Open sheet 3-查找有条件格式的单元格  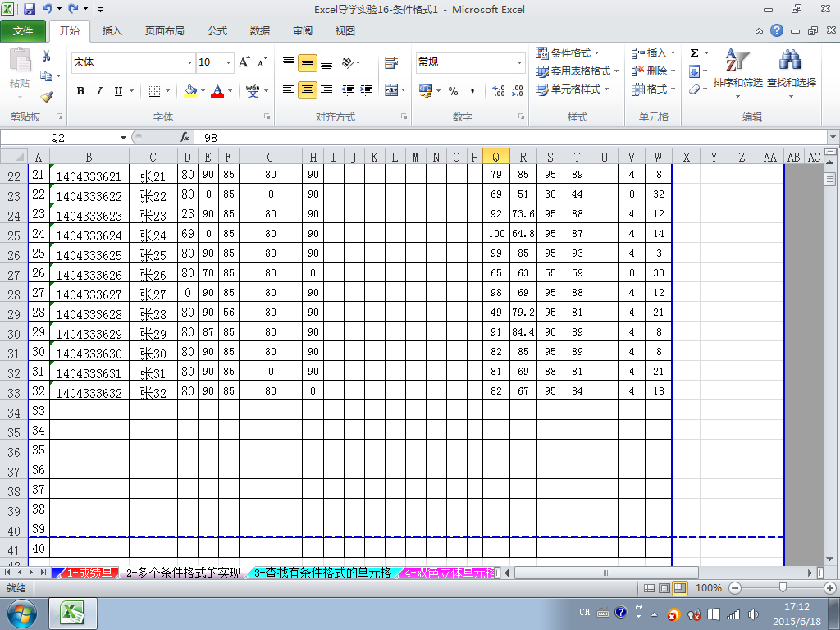coord(322,573)
